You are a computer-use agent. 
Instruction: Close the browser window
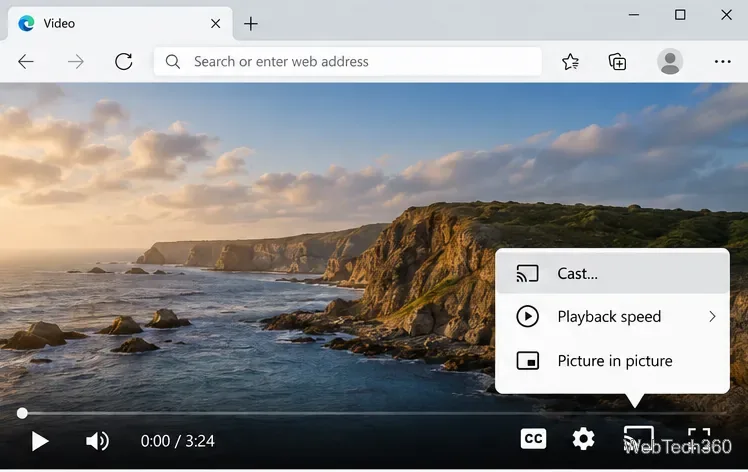[x=726, y=15]
